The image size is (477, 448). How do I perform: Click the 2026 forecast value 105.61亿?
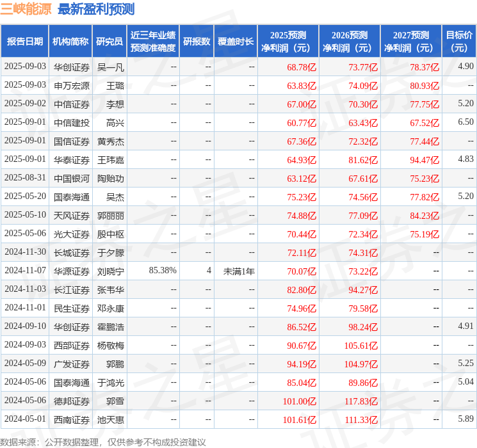(x=361, y=346)
